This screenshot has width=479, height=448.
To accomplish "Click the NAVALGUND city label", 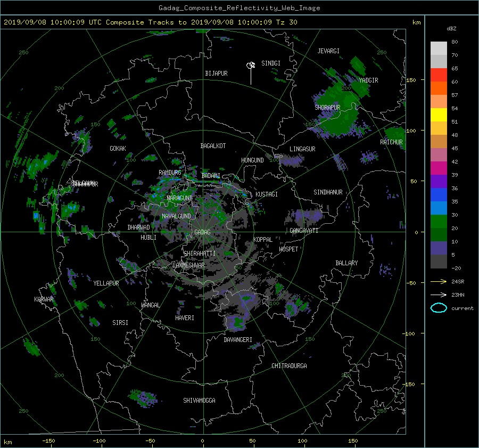I will (x=176, y=216).
